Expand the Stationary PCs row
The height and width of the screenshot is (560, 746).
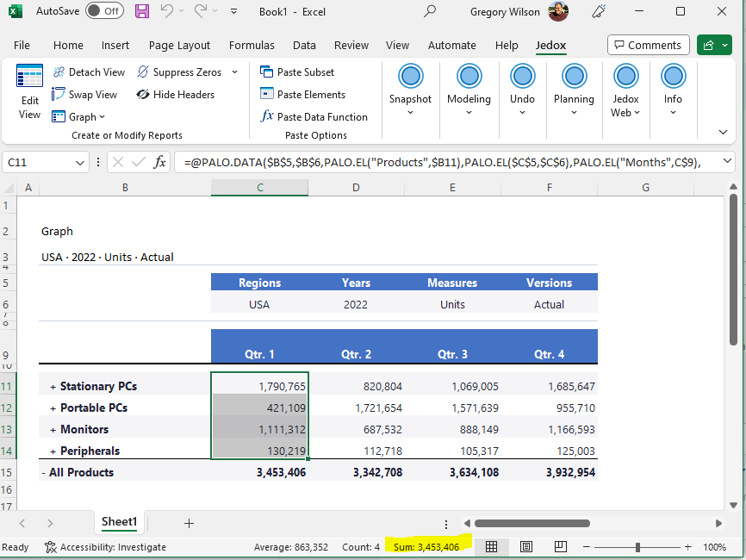53,387
